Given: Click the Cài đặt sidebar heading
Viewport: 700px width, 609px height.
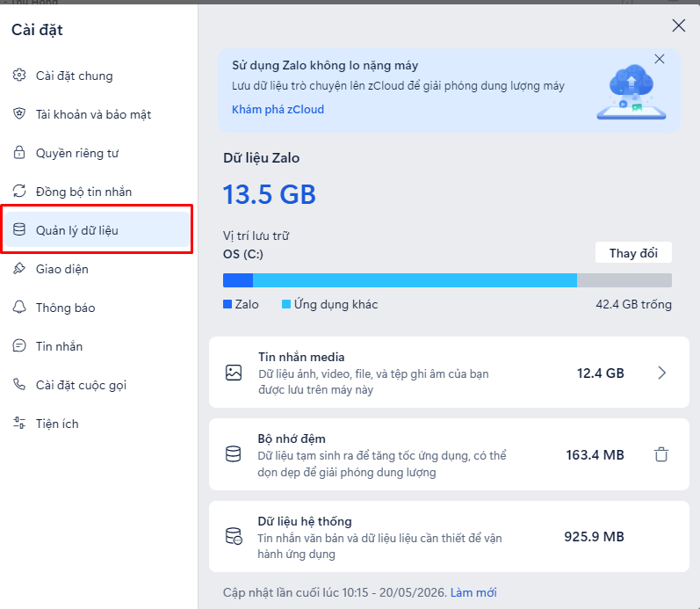Looking at the screenshot, I should point(37,30).
